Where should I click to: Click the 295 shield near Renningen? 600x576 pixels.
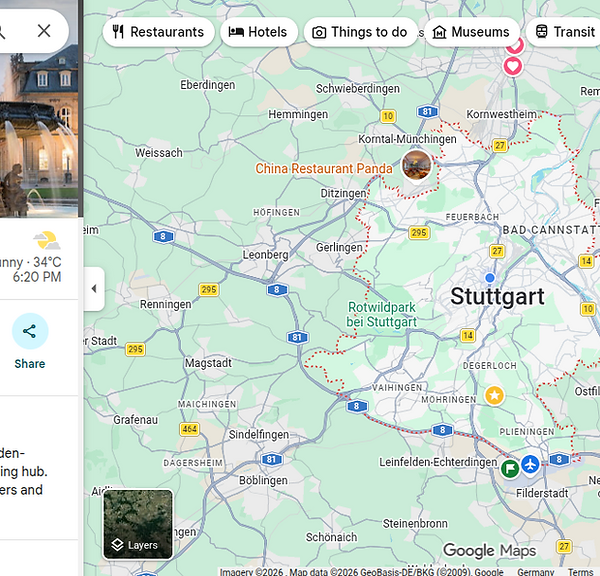[209, 290]
